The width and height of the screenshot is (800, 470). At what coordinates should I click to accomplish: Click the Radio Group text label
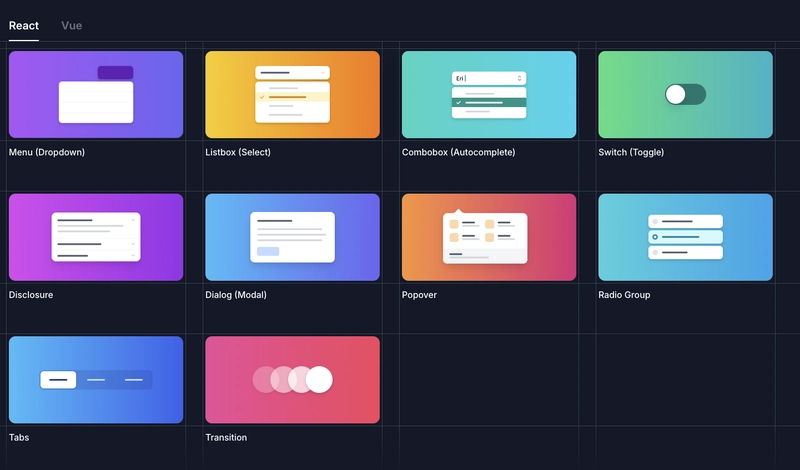[624, 296]
